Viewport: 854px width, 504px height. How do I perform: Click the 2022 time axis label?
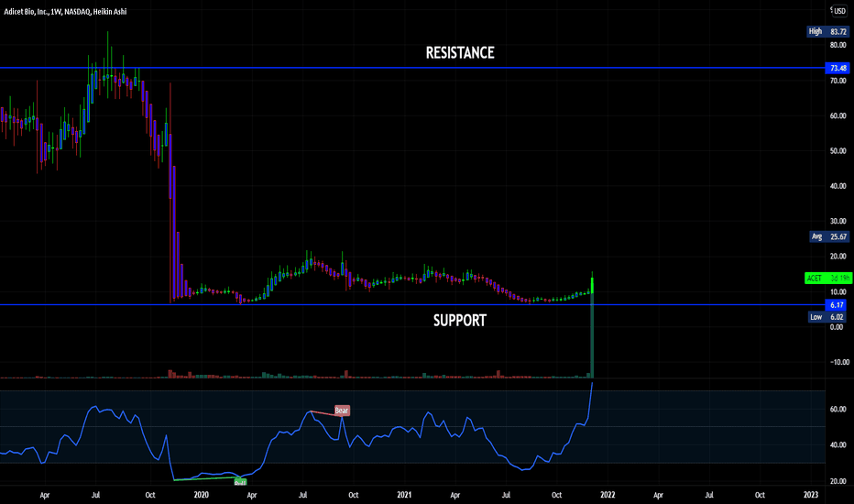pyautogui.click(x=608, y=495)
